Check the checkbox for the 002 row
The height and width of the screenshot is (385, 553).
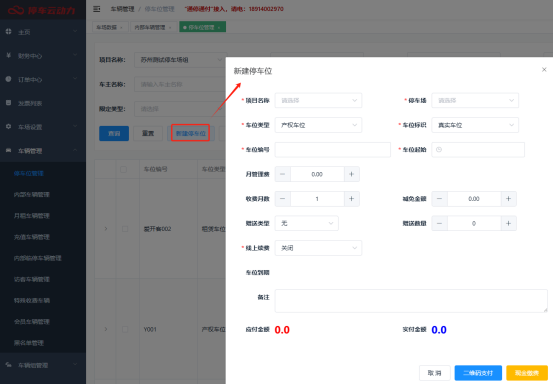point(125,229)
